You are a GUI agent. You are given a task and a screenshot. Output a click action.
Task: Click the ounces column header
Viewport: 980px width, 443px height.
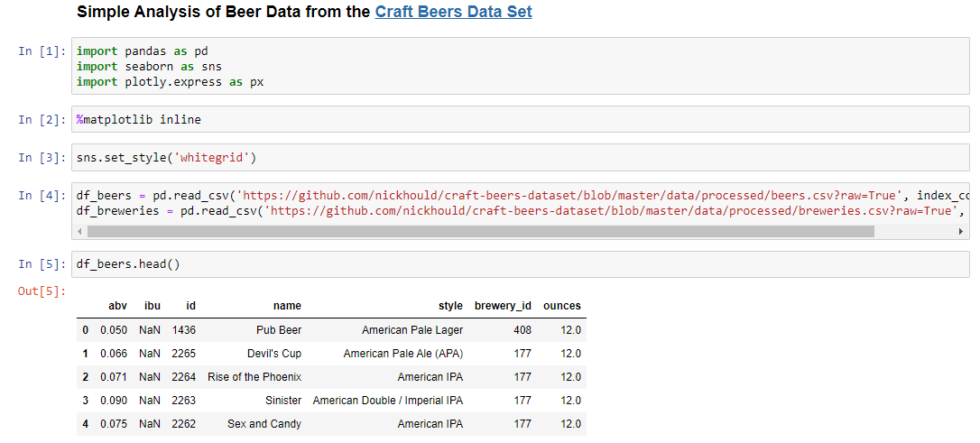tap(562, 306)
